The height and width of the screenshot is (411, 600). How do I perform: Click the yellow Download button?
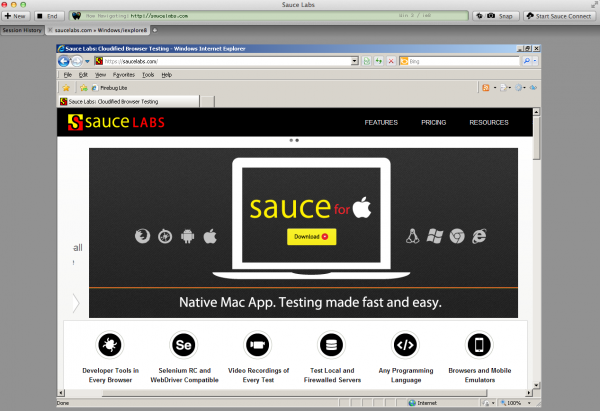coord(311,236)
